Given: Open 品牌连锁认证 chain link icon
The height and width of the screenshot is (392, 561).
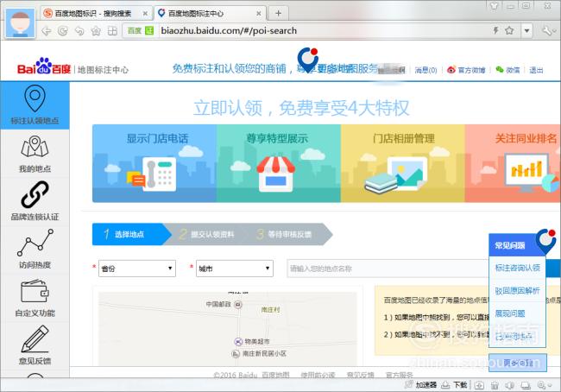Looking at the screenshot, I should (35, 195).
